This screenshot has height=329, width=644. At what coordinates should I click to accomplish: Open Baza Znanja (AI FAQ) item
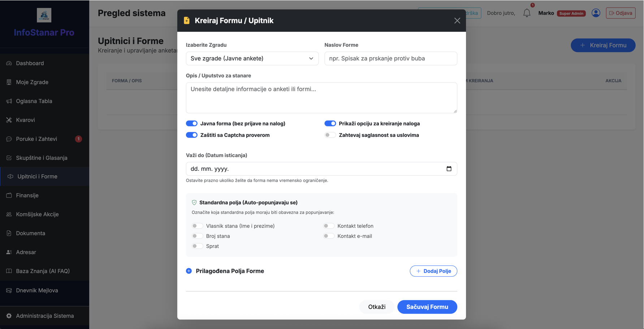(x=44, y=271)
